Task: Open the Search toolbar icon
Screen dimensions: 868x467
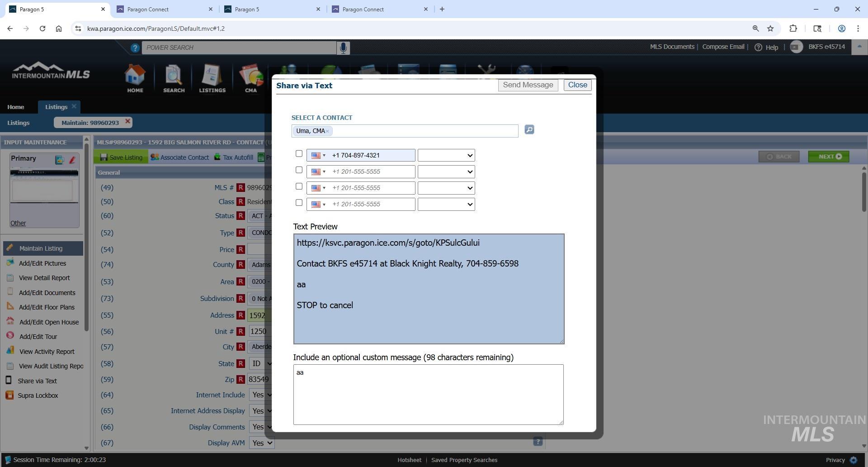Action: pos(174,79)
